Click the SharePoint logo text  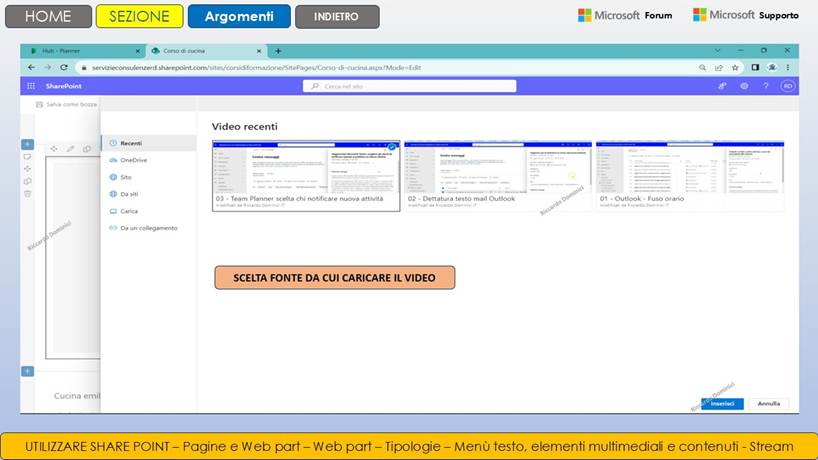coord(64,86)
